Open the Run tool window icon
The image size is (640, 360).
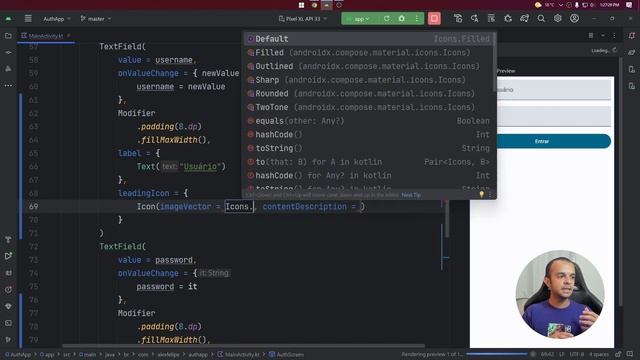[8, 256]
